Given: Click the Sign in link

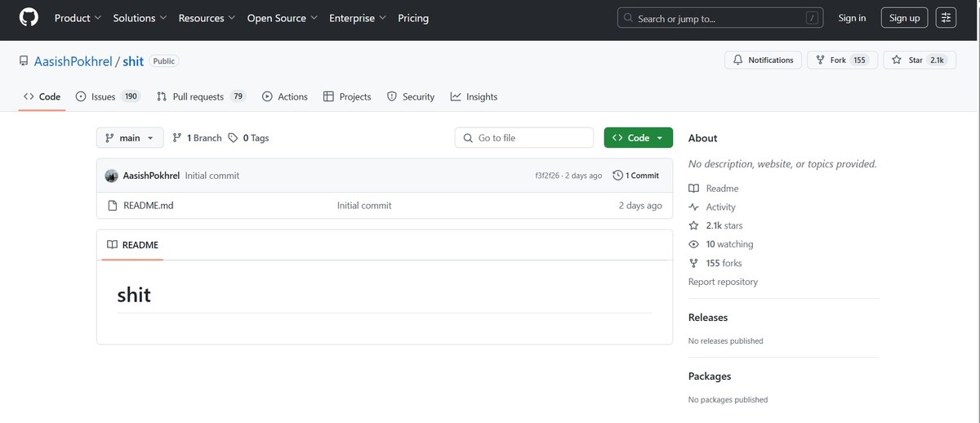Looking at the screenshot, I should click(x=852, y=18).
